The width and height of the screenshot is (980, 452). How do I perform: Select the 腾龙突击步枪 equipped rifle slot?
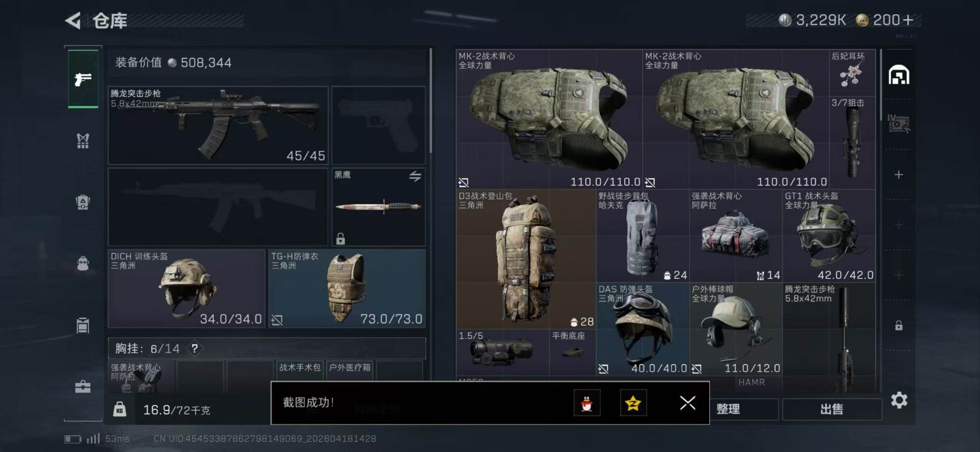[218, 125]
